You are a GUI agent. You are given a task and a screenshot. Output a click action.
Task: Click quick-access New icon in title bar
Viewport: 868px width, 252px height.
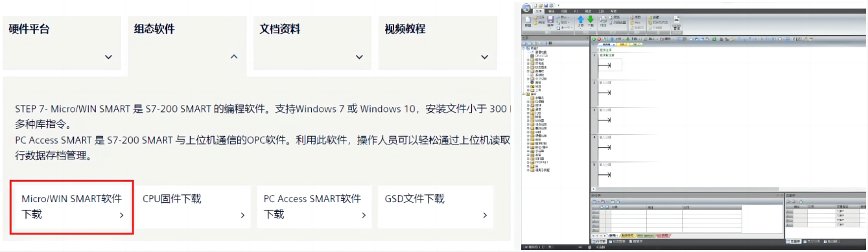click(535, 5)
